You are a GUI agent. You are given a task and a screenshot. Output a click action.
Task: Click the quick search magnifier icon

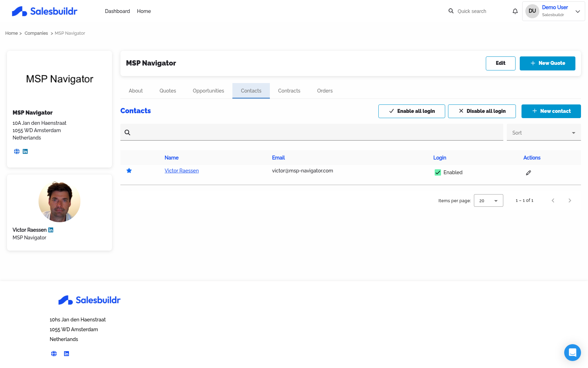tap(451, 11)
